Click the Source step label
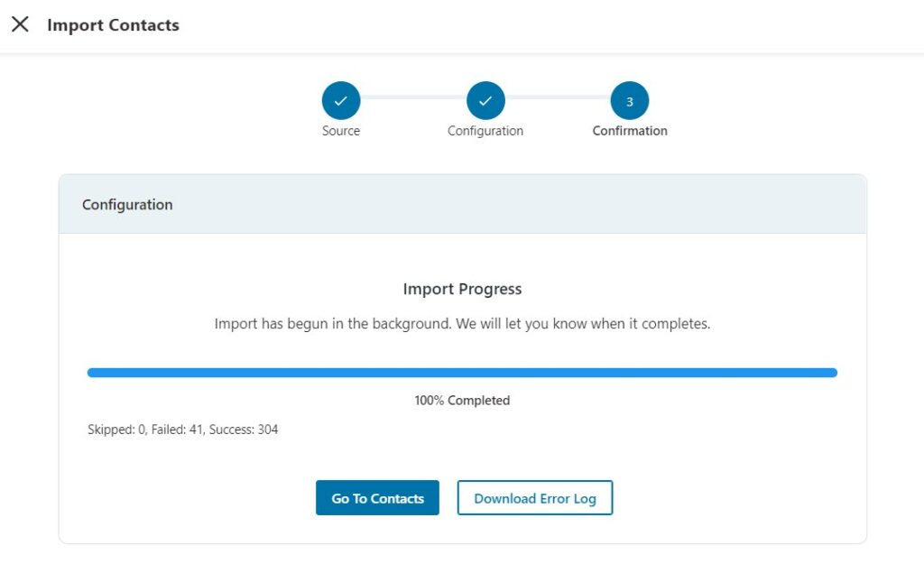 [340, 131]
